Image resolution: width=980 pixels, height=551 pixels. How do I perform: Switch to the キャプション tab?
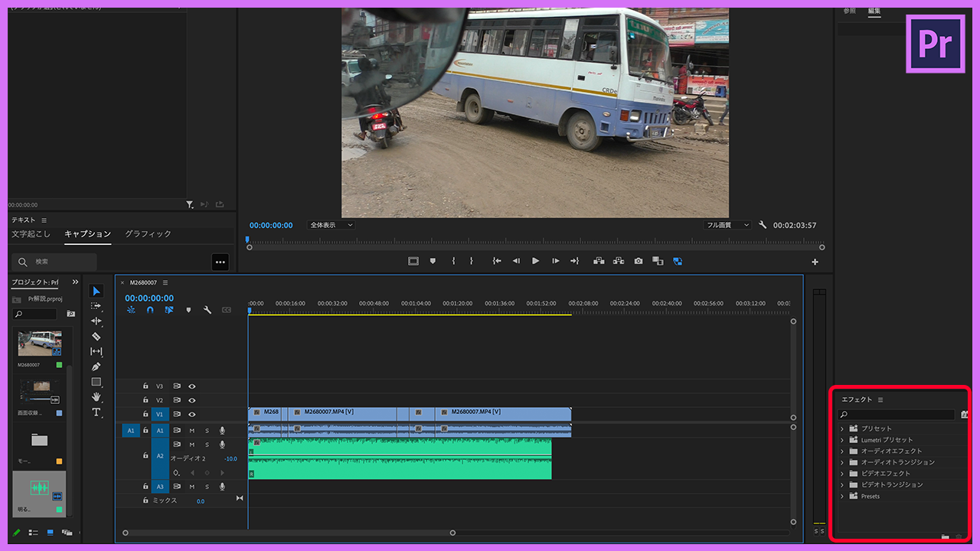(88, 234)
